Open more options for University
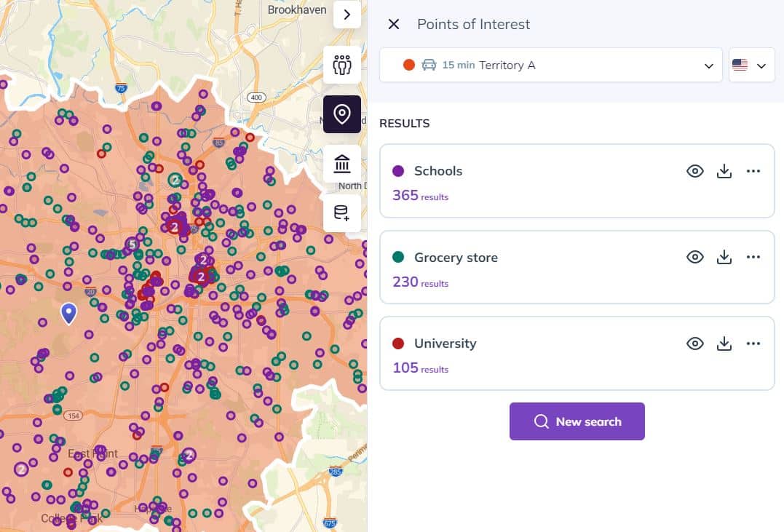784x532 pixels. (753, 344)
